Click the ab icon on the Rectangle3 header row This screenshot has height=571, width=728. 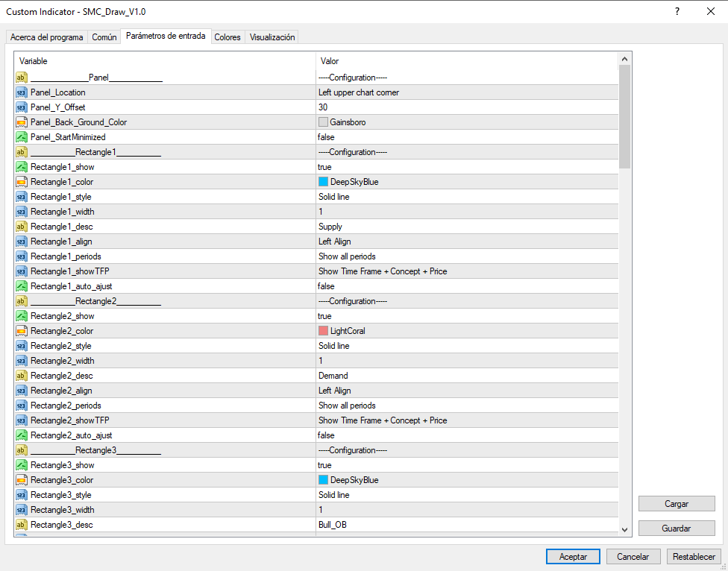pos(20,450)
